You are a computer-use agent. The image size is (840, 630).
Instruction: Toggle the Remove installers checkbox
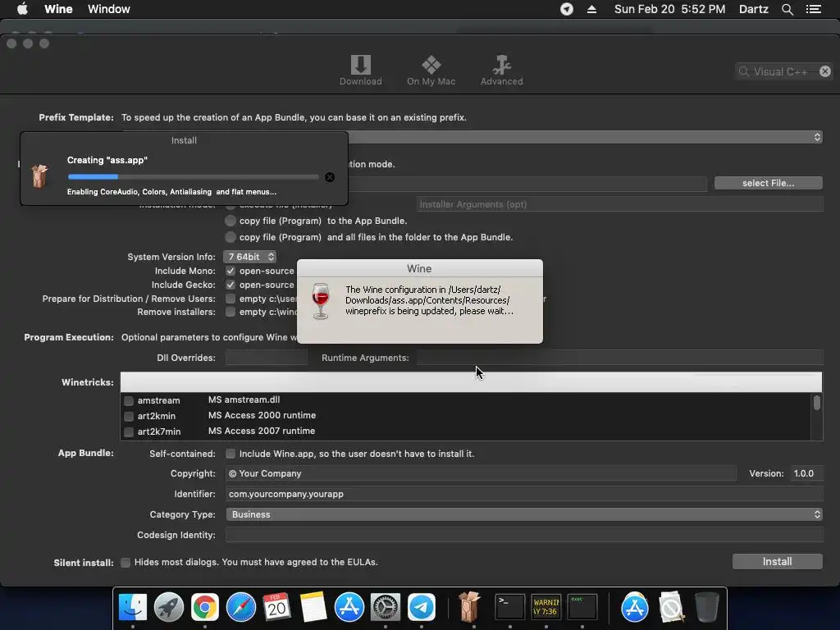[231, 312]
